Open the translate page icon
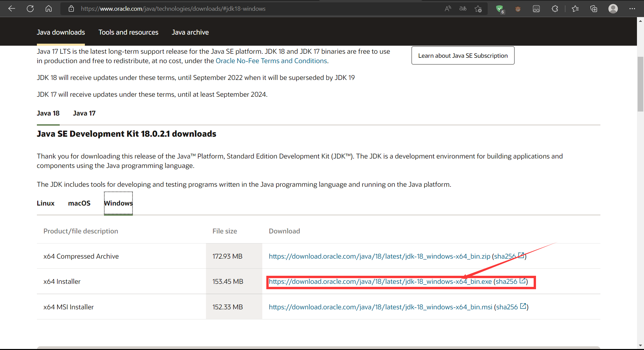The width and height of the screenshot is (644, 350). [463, 9]
